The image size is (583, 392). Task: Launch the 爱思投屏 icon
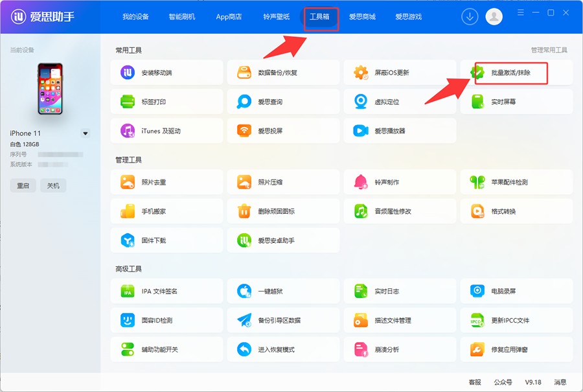tap(244, 131)
